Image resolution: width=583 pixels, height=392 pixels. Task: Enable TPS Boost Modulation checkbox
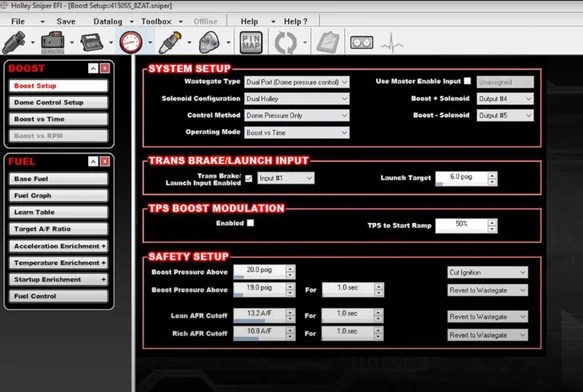251,223
